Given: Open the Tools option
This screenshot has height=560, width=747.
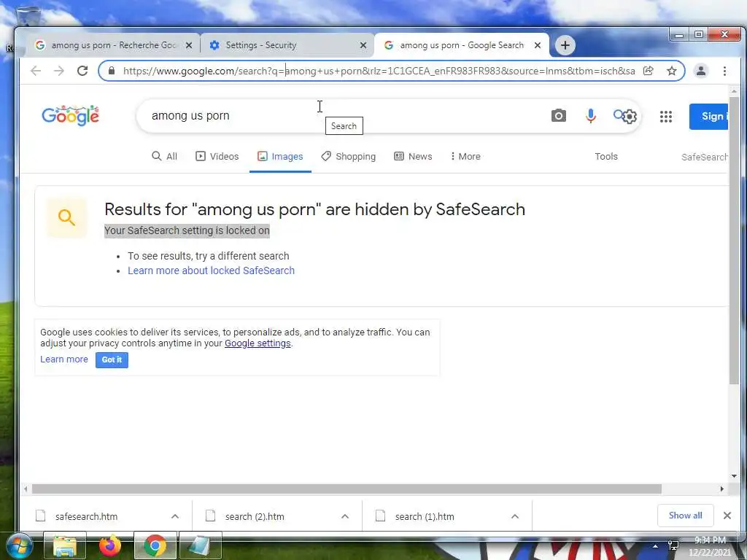Looking at the screenshot, I should pos(606,156).
